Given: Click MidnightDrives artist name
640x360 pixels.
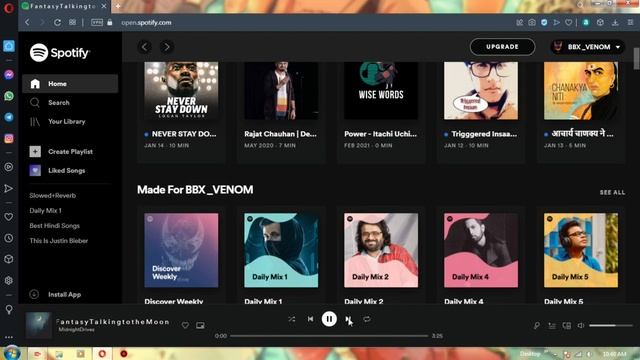Looking at the screenshot, I should coord(76,329).
